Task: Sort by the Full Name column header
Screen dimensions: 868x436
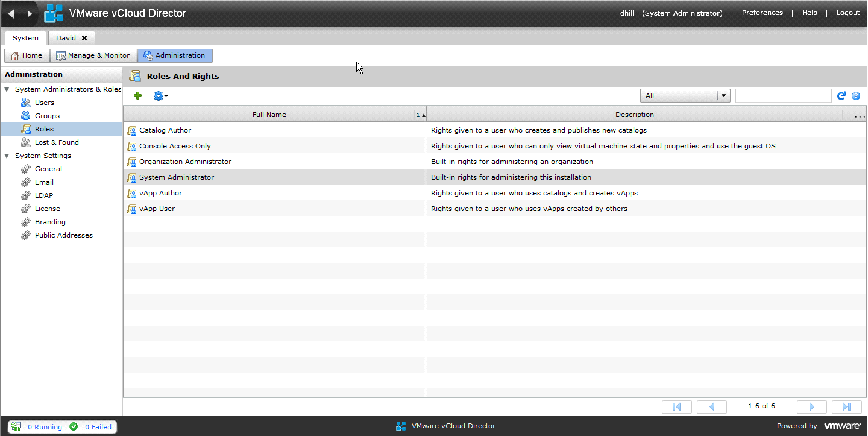Action: 269,115
